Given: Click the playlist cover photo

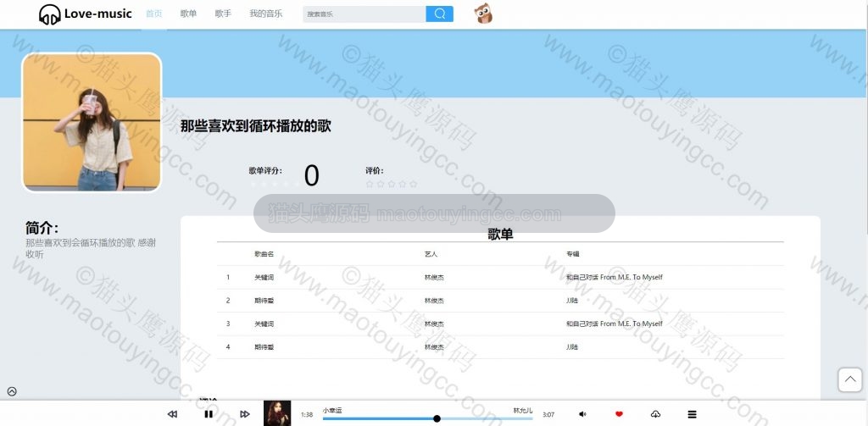Looking at the screenshot, I should click(x=92, y=122).
